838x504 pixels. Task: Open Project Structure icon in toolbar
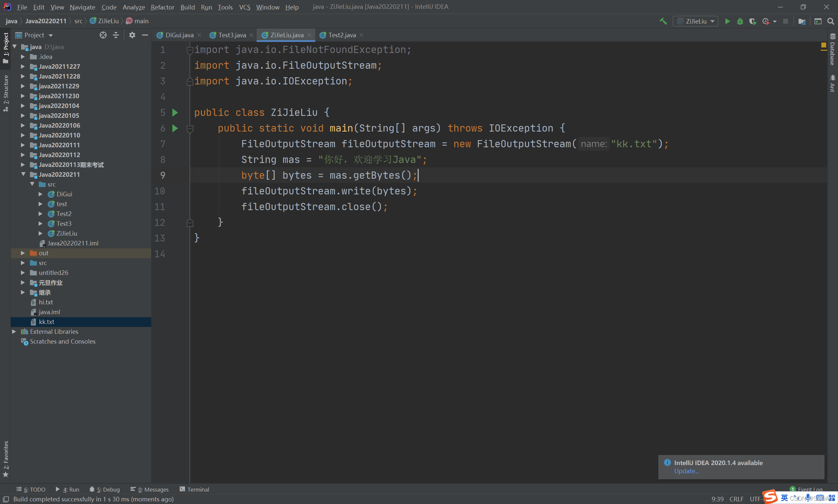(x=802, y=21)
